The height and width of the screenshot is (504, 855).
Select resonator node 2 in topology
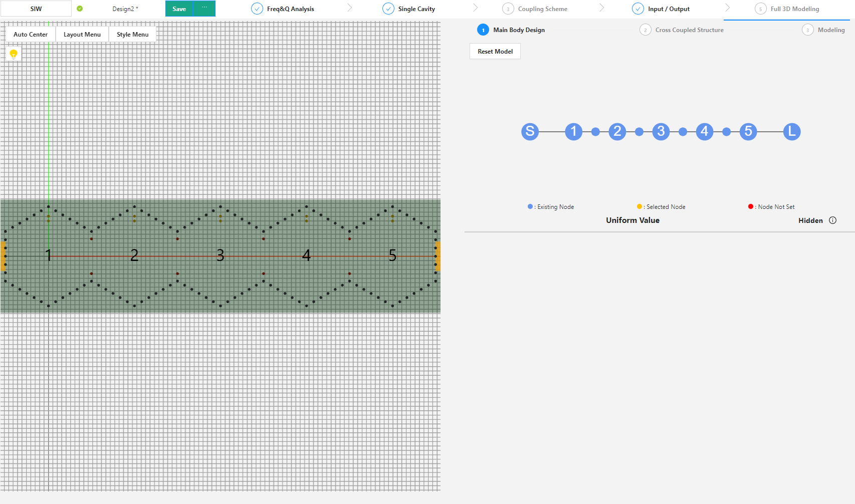click(617, 132)
